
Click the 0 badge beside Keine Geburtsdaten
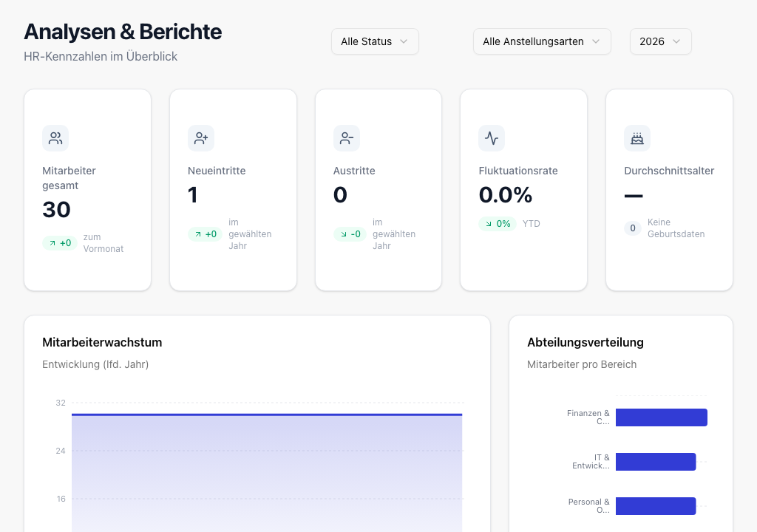click(633, 228)
